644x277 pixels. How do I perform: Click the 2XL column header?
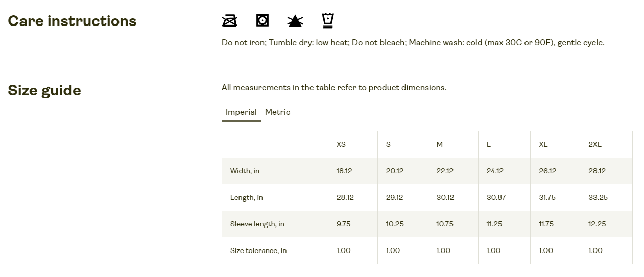(x=595, y=144)
